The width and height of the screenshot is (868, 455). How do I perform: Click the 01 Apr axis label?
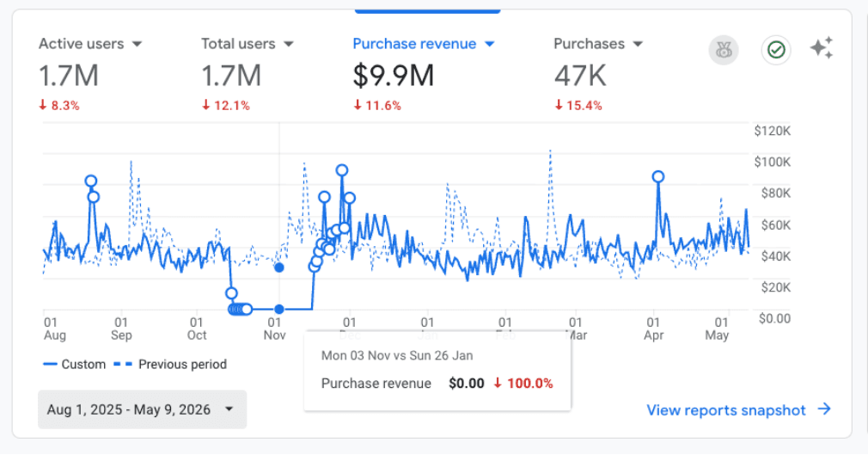coord(654,329)
